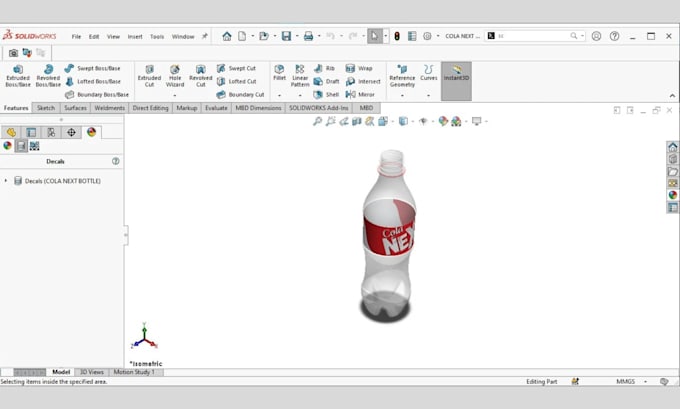Click the Extruded Cut tool
Screen dimensions: 680x409
pyautogui.click(x=149, y=76)
